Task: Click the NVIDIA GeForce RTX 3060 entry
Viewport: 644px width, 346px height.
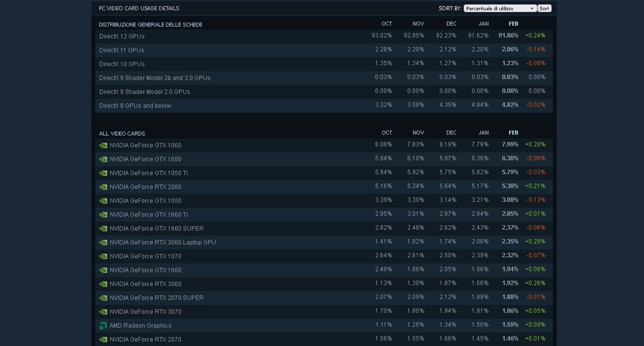Action: coord(146,284)
